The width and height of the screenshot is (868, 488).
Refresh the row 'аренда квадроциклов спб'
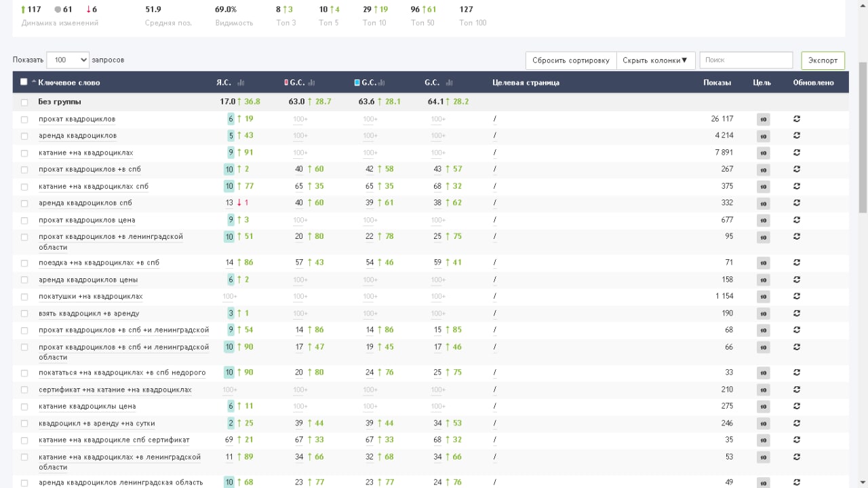[797, 203]
